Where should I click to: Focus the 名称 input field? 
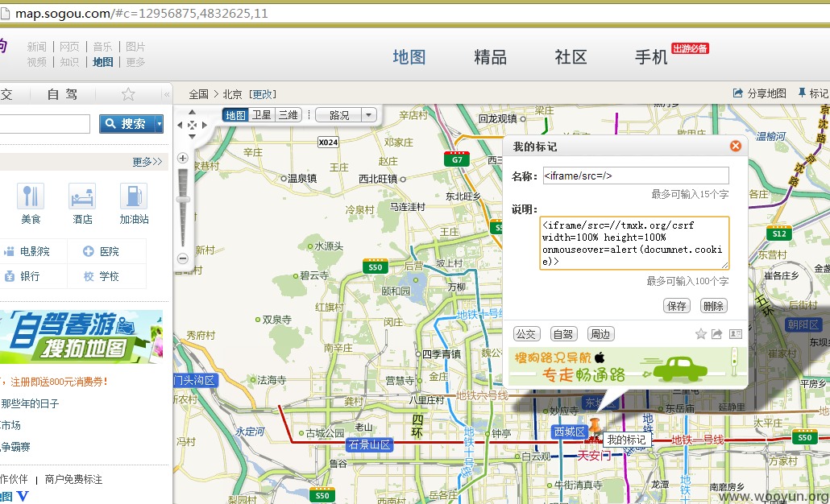point(636,176)
